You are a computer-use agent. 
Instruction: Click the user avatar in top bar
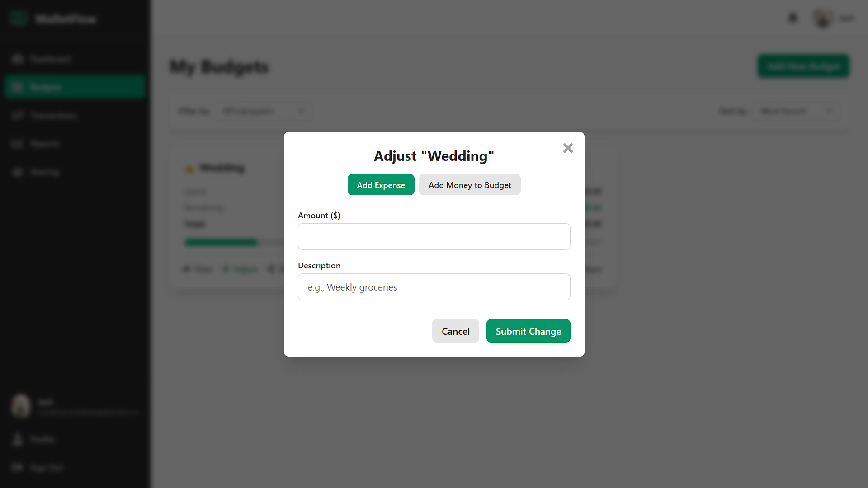click(822, 18)
